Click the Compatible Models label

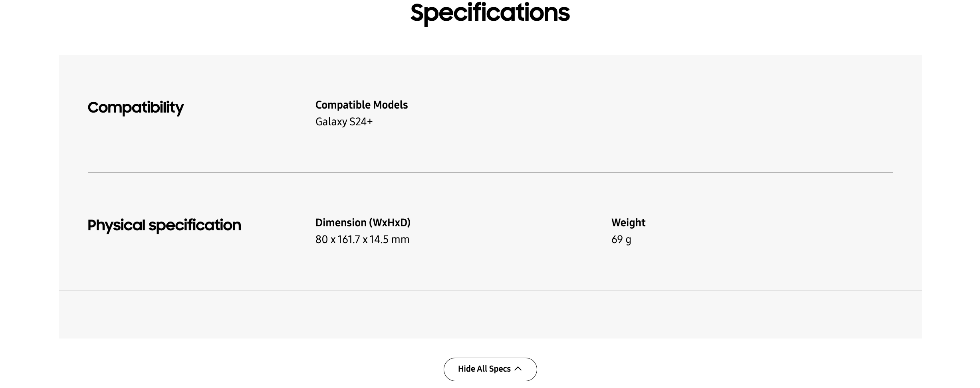pos(361,105)
